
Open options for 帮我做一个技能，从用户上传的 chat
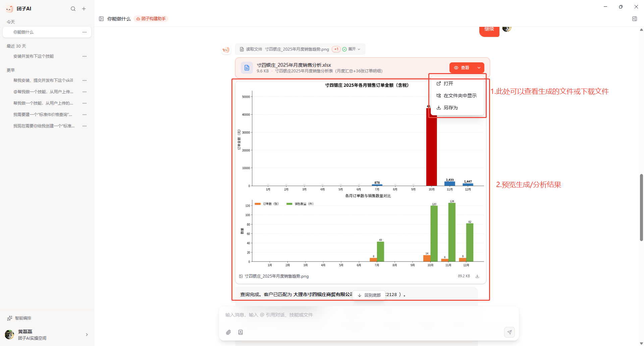click(x=85, y=103)
